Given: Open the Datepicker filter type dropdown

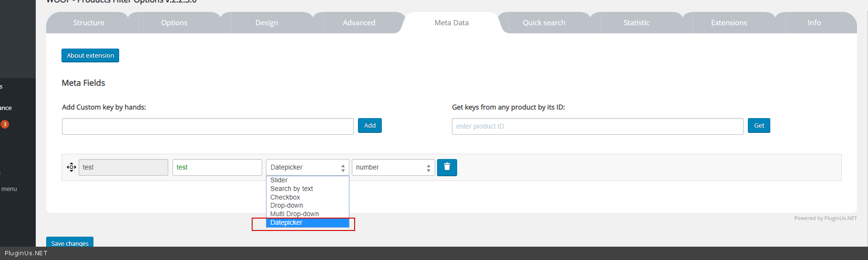Looking at the screenshot, I should 307,167.
